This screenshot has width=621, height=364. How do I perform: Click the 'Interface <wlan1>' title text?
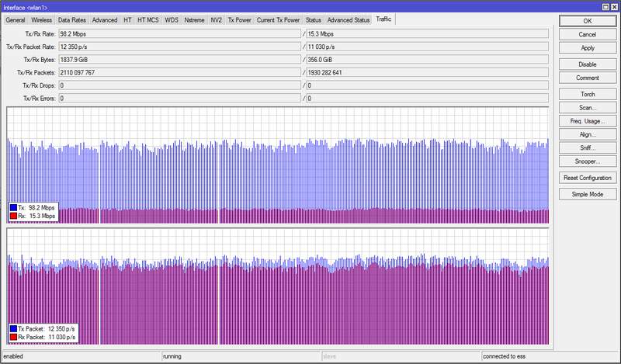pyautogui.click(x=26, y=8)
